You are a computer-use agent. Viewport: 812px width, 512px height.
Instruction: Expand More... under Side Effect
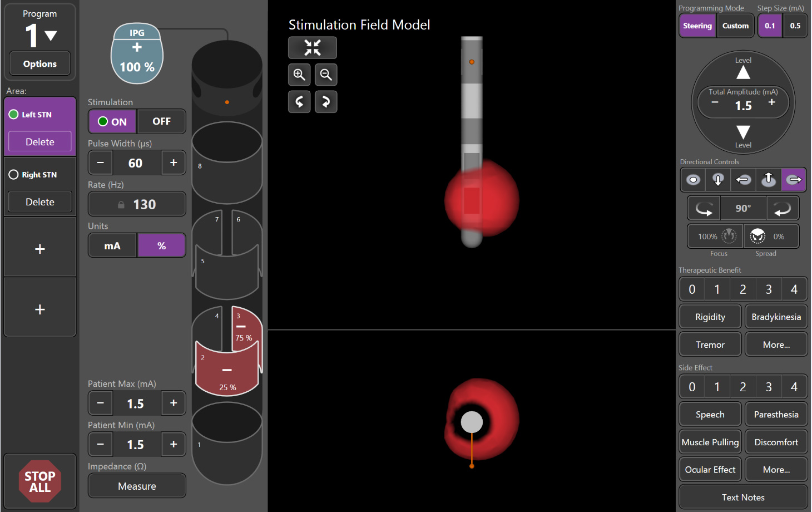coord(776,470)
